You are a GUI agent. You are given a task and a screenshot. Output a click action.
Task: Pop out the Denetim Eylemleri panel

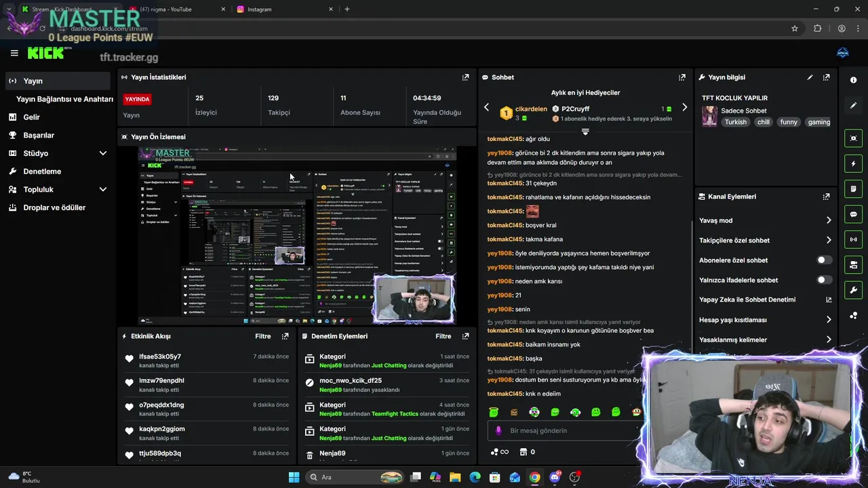465,336
